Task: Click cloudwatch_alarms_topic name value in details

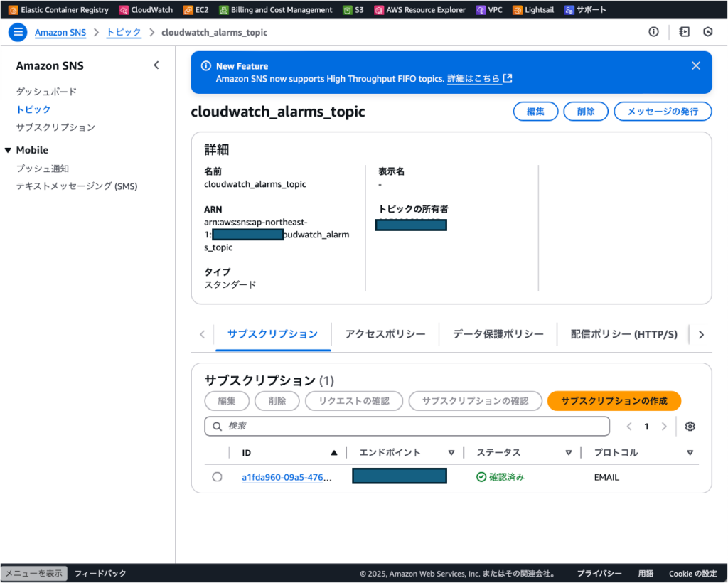Action: tap(255, 184)
